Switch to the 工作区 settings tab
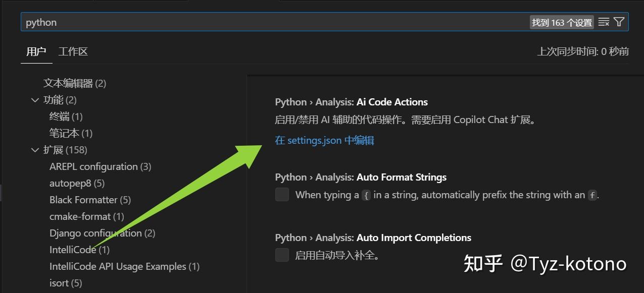644x293 pixels. point(73,51)
